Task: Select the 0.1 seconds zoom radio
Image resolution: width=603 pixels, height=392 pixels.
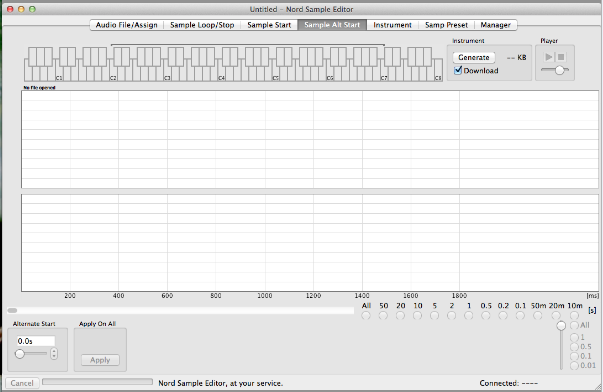Action: (520, 315)
